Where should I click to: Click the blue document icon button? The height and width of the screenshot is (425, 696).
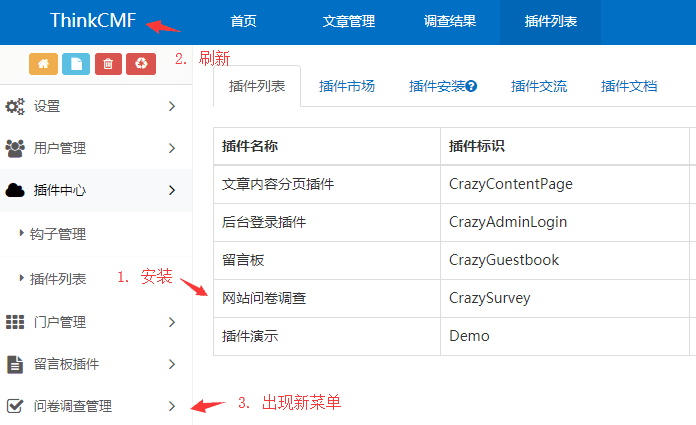click(x=76, y=63)
